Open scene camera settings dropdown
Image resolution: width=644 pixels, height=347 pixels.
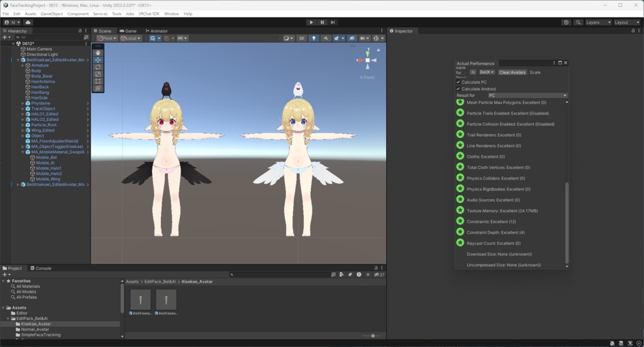[x=364, y=38]
